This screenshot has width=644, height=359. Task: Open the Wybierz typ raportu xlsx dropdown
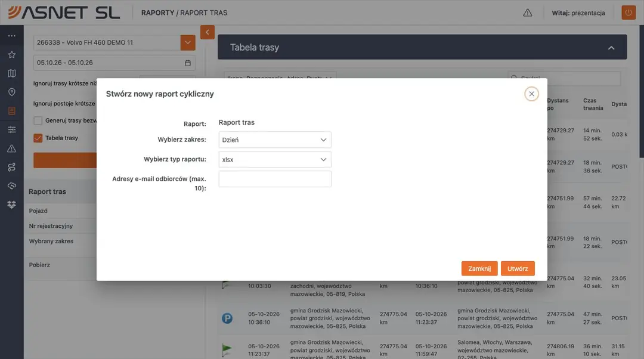click(x=275, y=159)
